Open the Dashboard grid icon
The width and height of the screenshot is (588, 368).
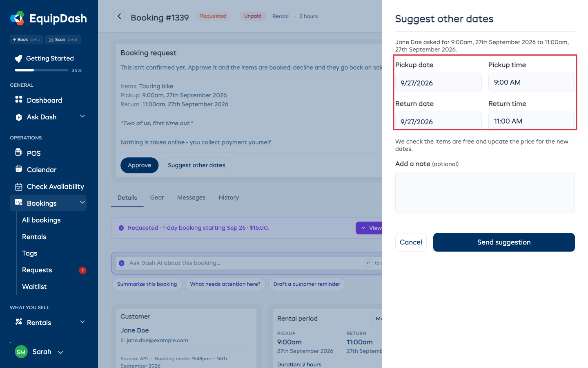tap(19, 99)
